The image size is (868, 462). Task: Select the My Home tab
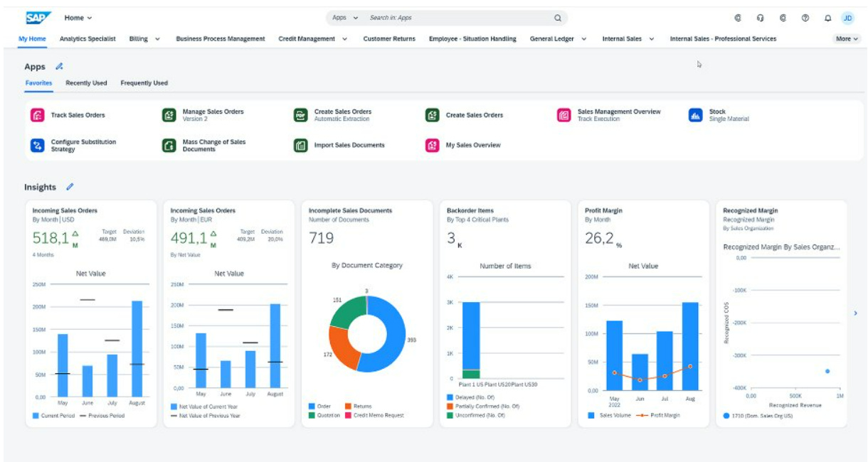33,39
